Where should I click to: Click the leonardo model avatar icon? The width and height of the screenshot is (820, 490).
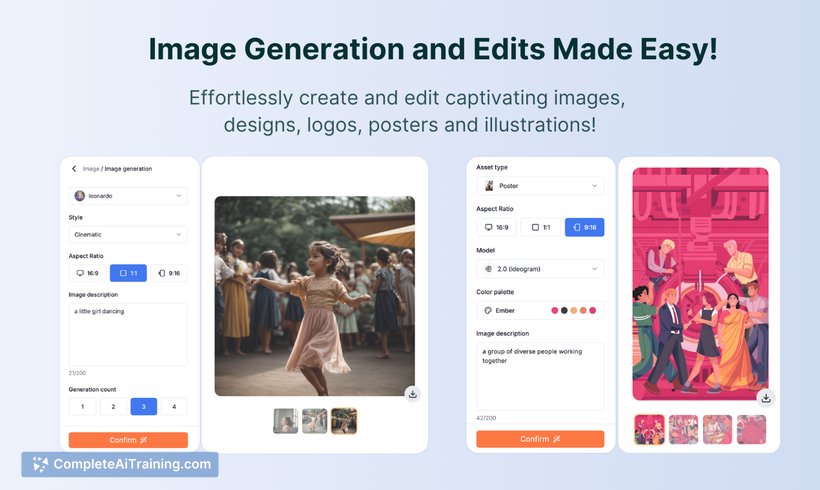click(x=79, y=196)
